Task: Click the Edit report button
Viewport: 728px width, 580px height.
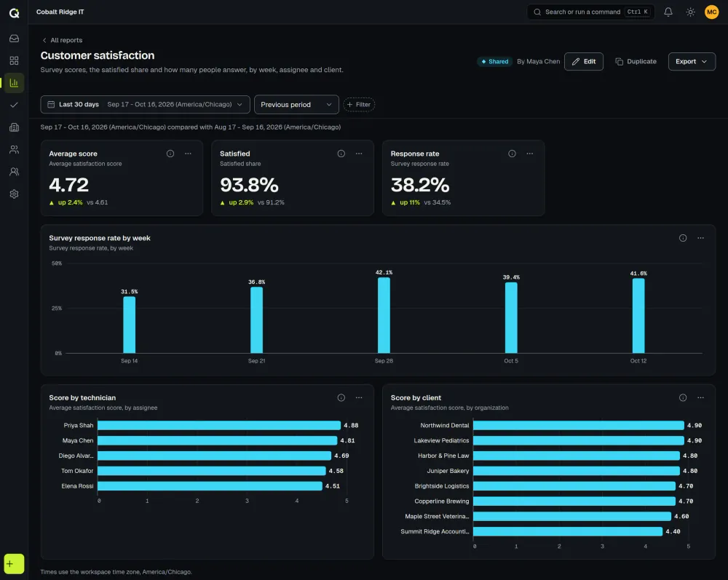Action: 584,61
